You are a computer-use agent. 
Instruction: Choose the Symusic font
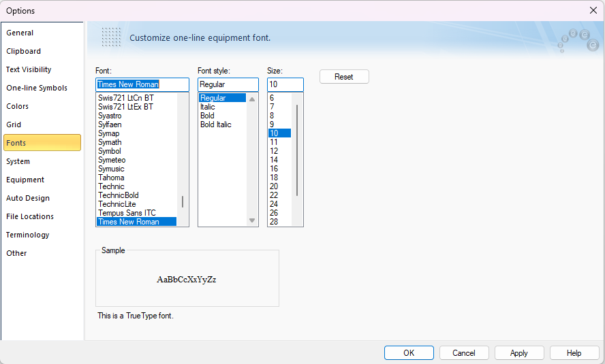coord(136,169)
